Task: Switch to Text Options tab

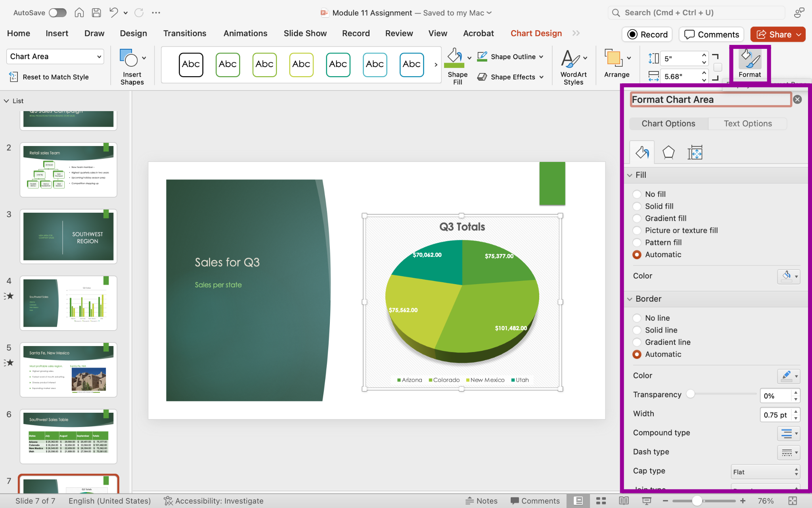Action: [x=748, y=123]
